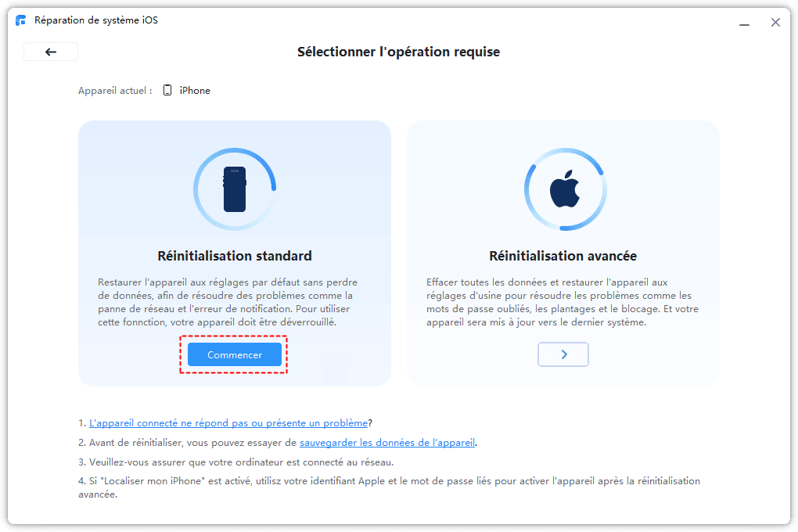Click the back arrow button
The image size is (798, 532).
tap(50, 51)
